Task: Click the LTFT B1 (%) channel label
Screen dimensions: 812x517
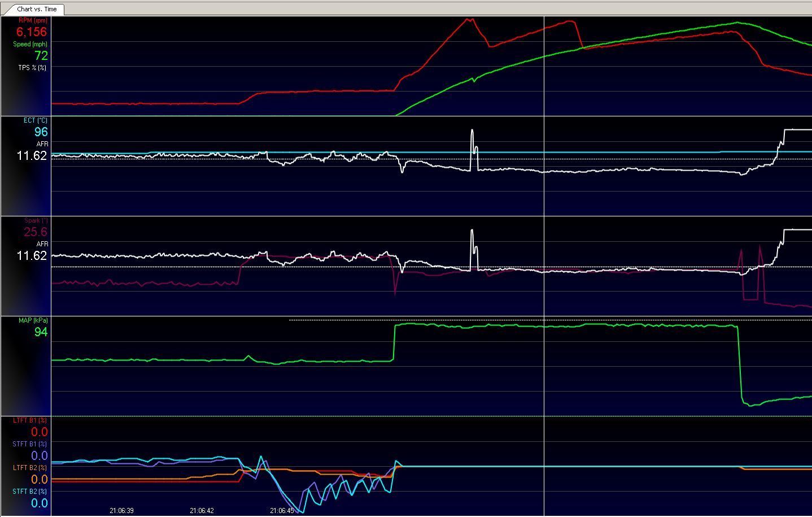Action: [30, 420]
